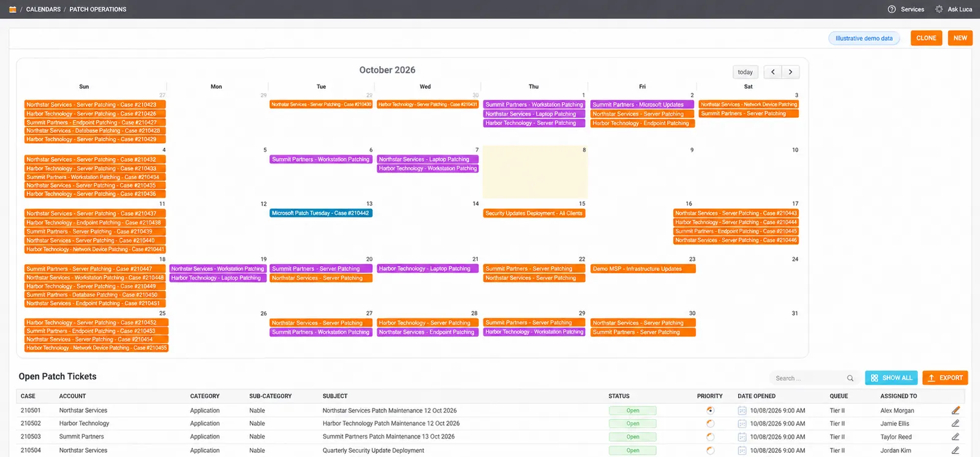Open Summit Partners Case #210447 event
Screen dimensions: 980x457
pos(95,269)
